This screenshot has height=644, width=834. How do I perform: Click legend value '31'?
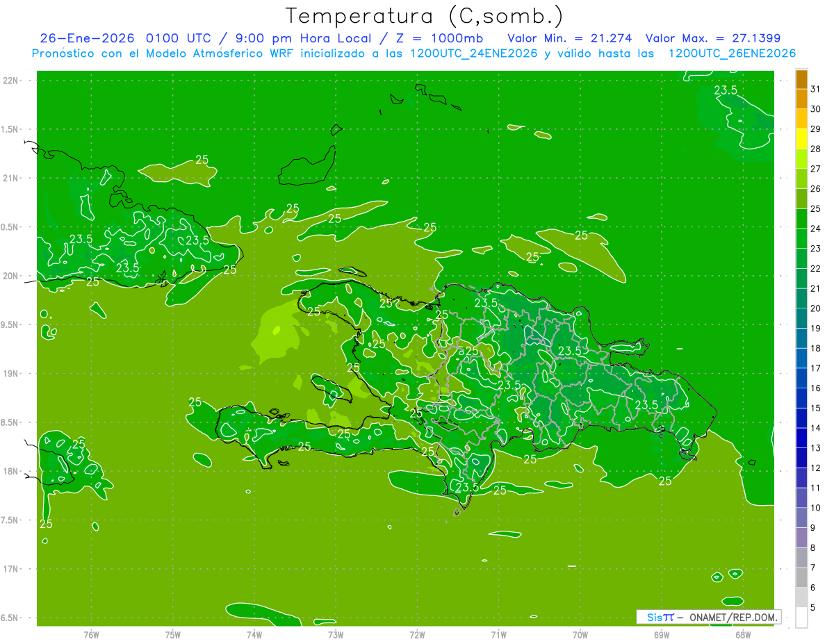[816, 89]
